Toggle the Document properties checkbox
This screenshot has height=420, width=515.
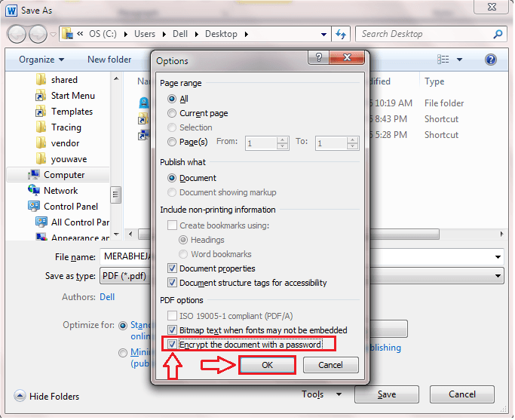pyautogui.click(x=172, y=268)
